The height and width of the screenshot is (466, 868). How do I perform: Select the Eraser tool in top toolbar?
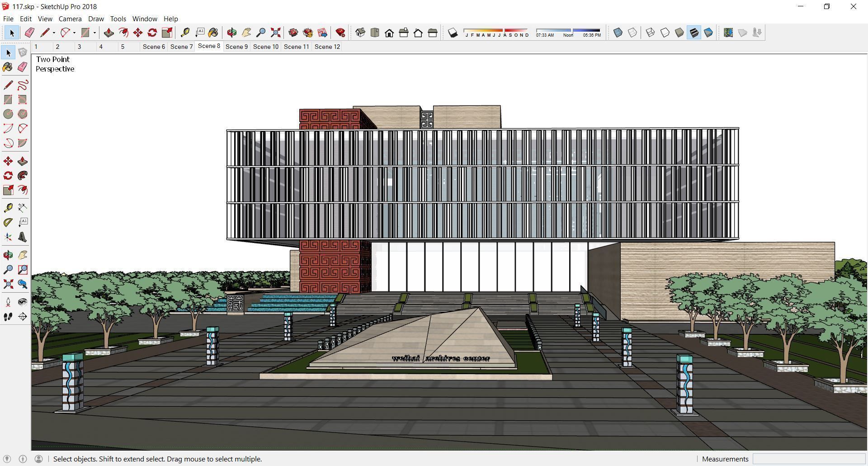(29, 33)
